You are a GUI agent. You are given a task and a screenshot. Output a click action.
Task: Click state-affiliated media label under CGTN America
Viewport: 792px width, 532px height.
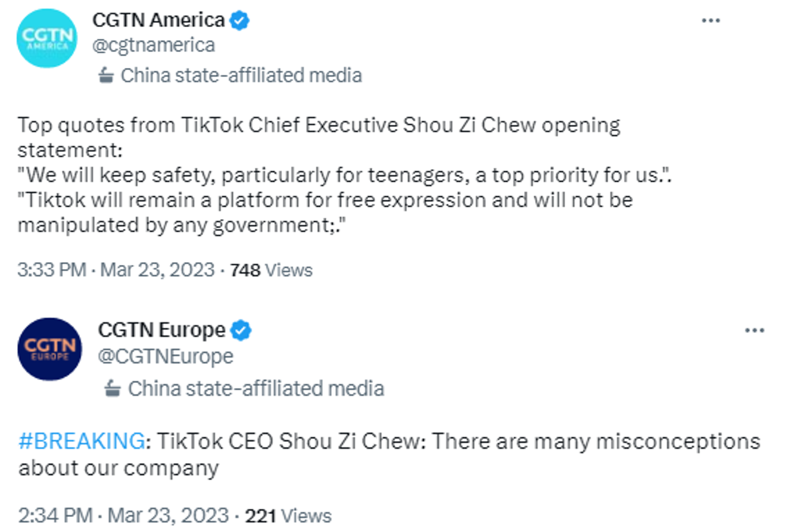click(x=241, y=75)
